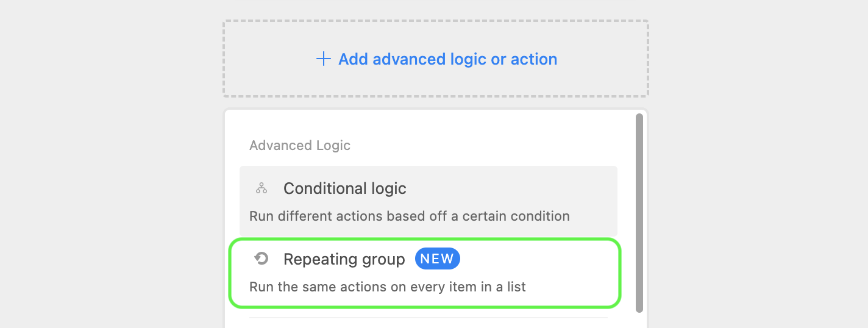Click the divider line under Repeating group
Screen dimensions: 868x328
pyautogui.click(x=429, y=318)
